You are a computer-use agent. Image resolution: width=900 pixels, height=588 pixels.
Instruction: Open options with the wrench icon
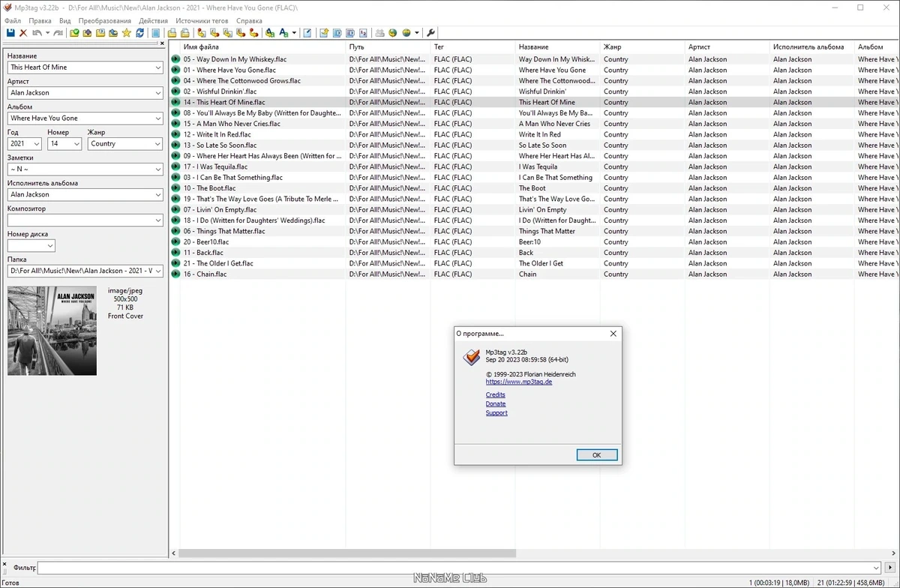pyautogui.click(x=430, y=33)
